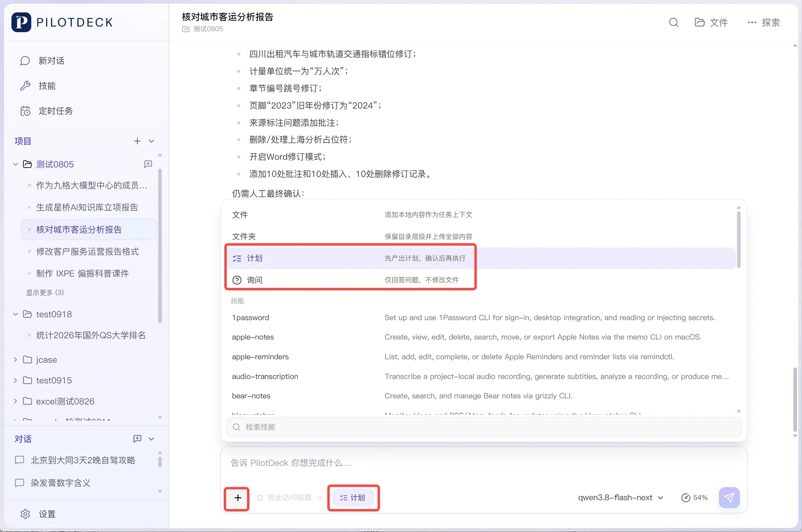Toggle the 计划 mode chip
The width and height of the screenshot is (802, 532).
click(353, 498)
